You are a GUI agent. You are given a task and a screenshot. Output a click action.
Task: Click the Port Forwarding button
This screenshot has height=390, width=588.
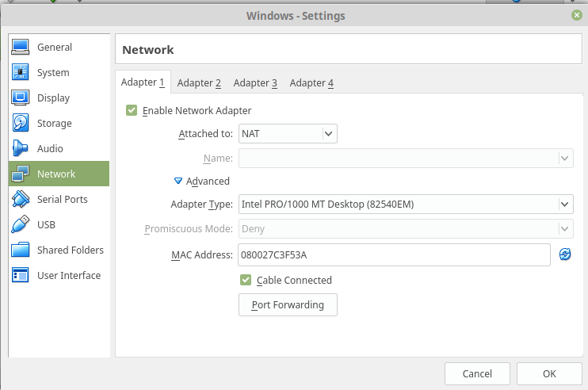tap(288, 305)
